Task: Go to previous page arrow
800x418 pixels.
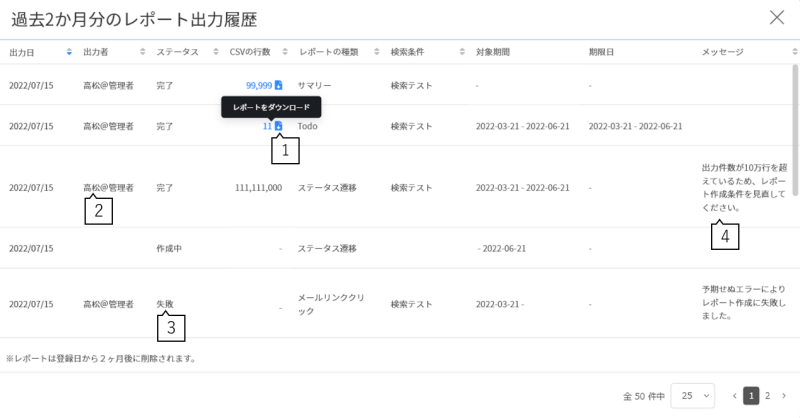Action: pyautogui.click(x=734, y=396)
